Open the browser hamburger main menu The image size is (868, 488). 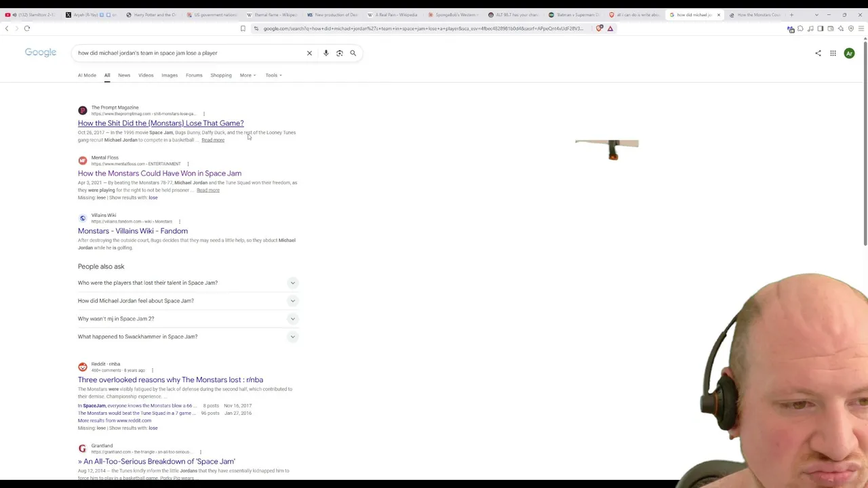click(x=861, y=28)
